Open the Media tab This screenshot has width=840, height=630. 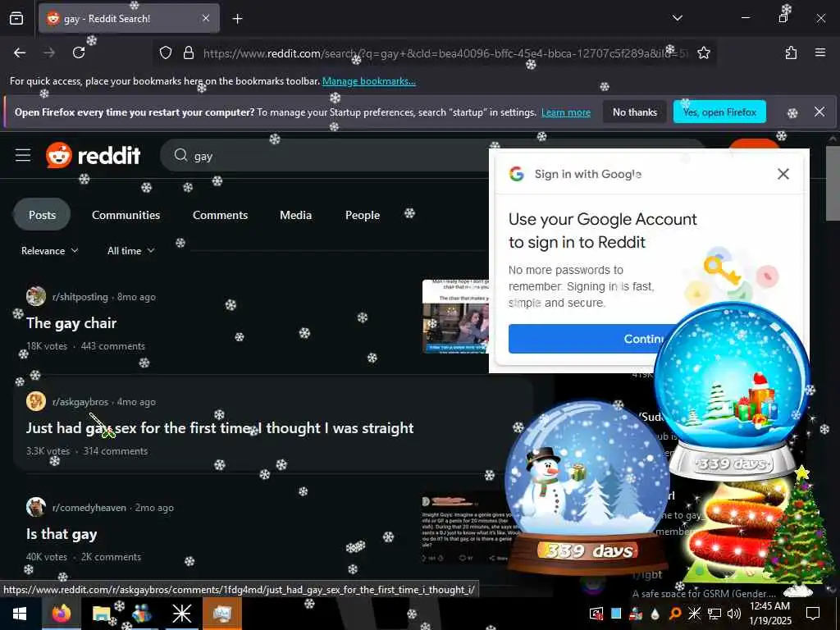tap(295, 215)
